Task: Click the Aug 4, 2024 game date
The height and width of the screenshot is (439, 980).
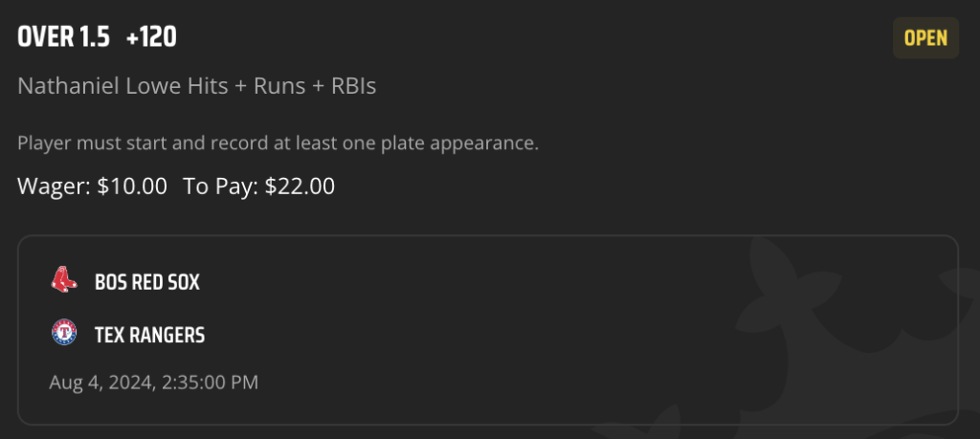Action: point(102,383)
